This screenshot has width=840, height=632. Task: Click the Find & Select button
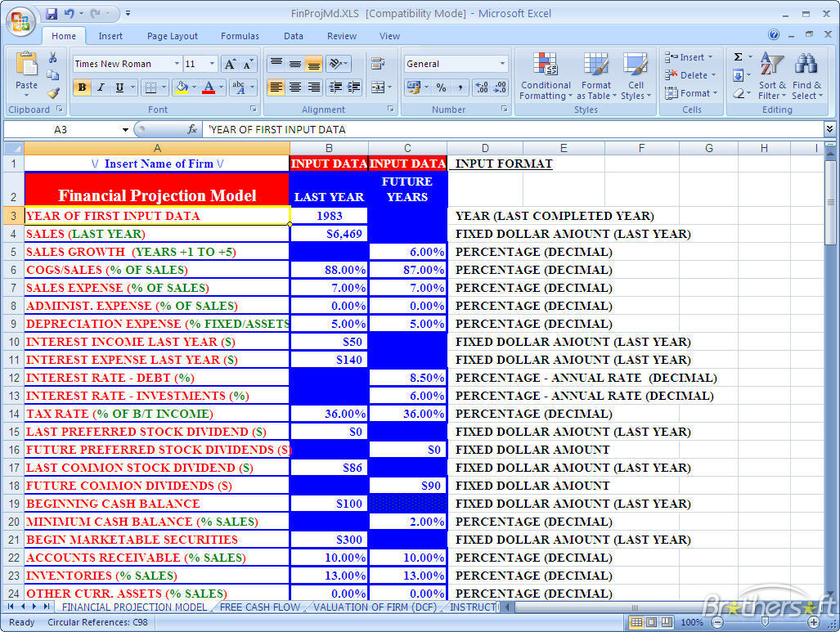(x=806, y=78)
